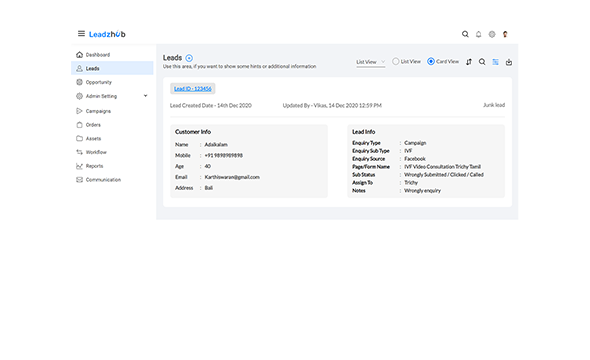Image resolution: width=590 pixels, height=360 pixels.
Task: Click the export download icon in Leads toolbar
Action: (509, 62)
